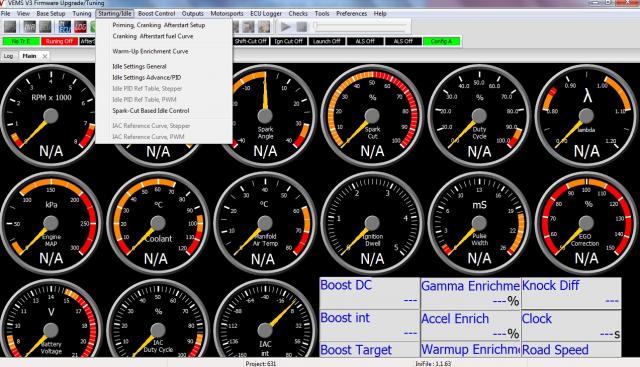
Task: Toggle the Config A status indicator
Action: pos(442,41)
